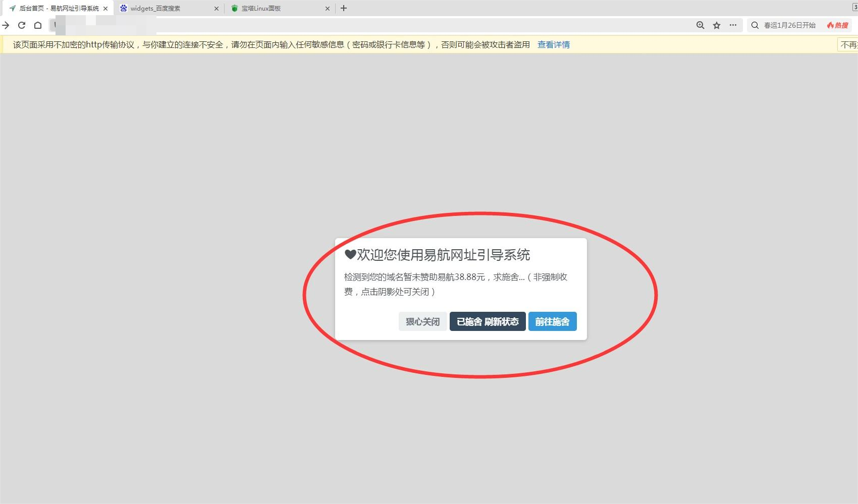Click the search magnifier icon in search box
This screenshot has height=504, width=858.
click(x=755, y=25)
